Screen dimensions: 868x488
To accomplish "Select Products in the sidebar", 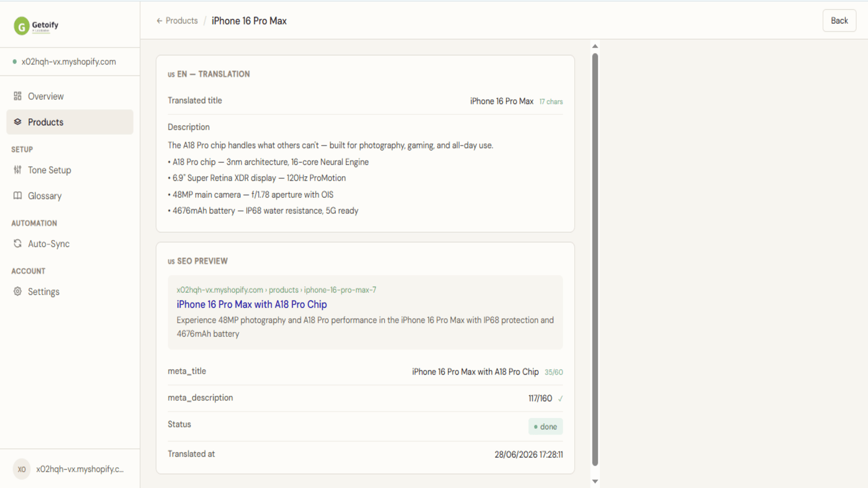I will 69,122.
